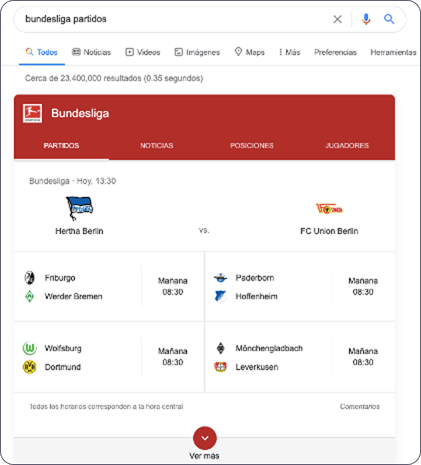Viewport: 421px width, 465px height.
Task: Click the Wolfsburg team name
Action: (63, 348)
